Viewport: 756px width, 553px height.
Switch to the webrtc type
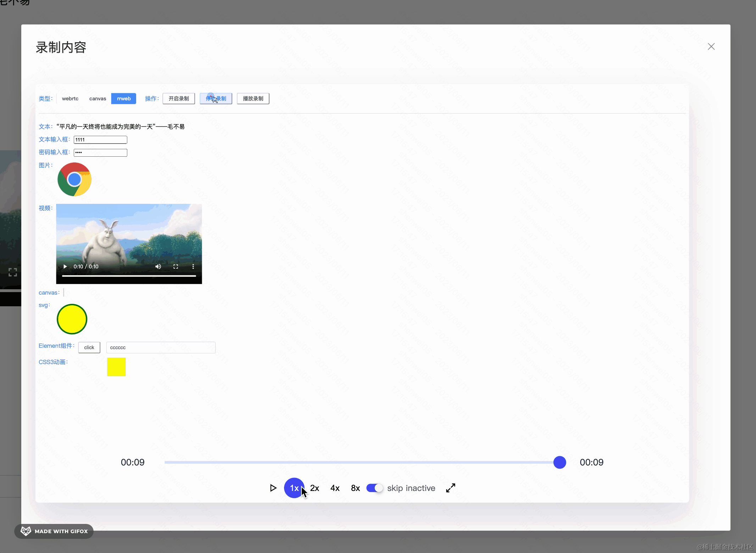point(70,99)
